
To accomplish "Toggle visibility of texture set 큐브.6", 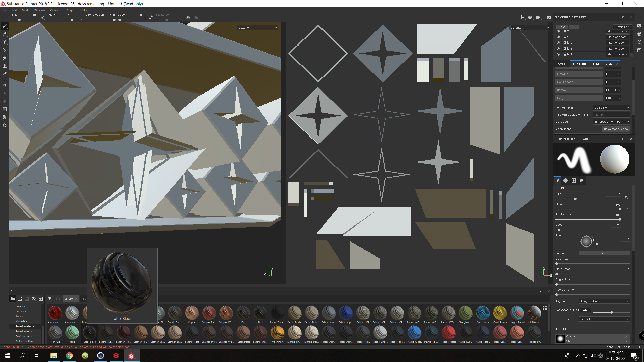I will click(559, 37).
